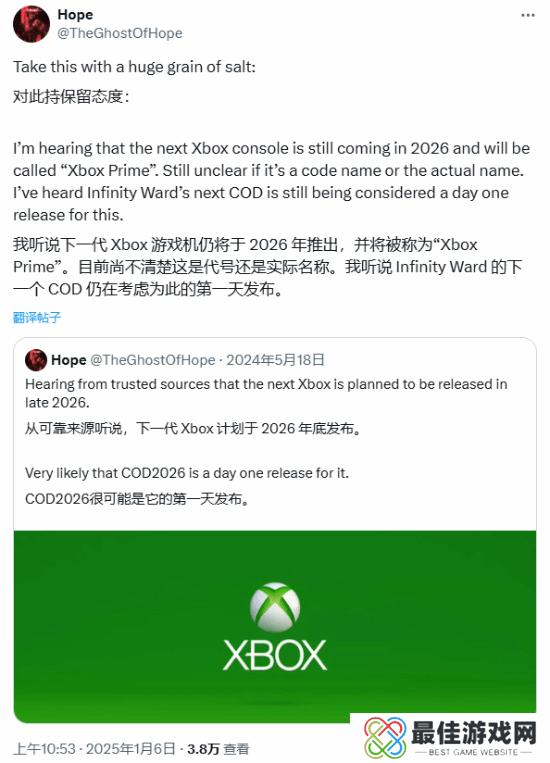Open the small avatar in quoted tweet
The width and height of the screenshot is (550, 763).
coord(36,360)
